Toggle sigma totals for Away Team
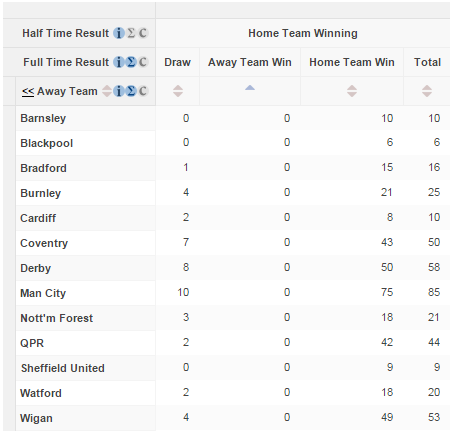 tap(131, 91)
